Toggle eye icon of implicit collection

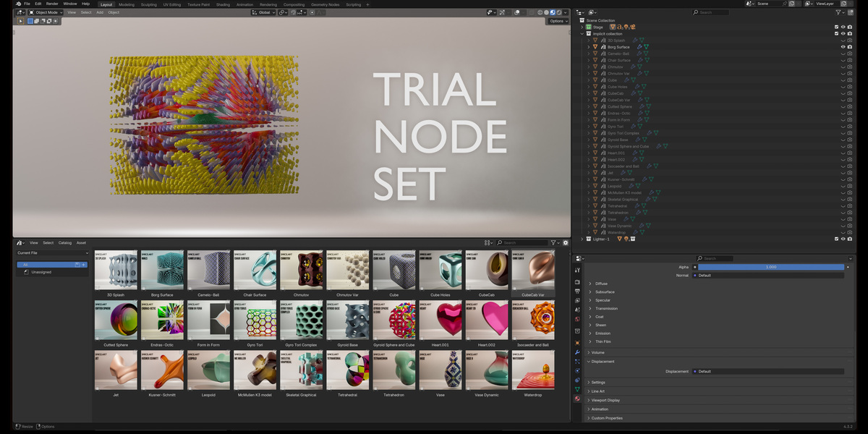[843, 33]
